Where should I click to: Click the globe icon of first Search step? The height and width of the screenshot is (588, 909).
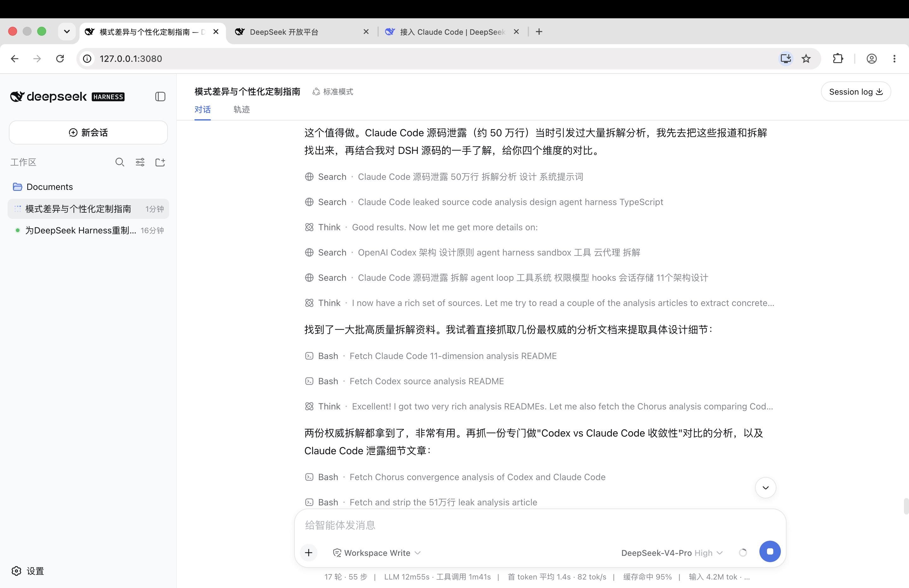(309, 177)
